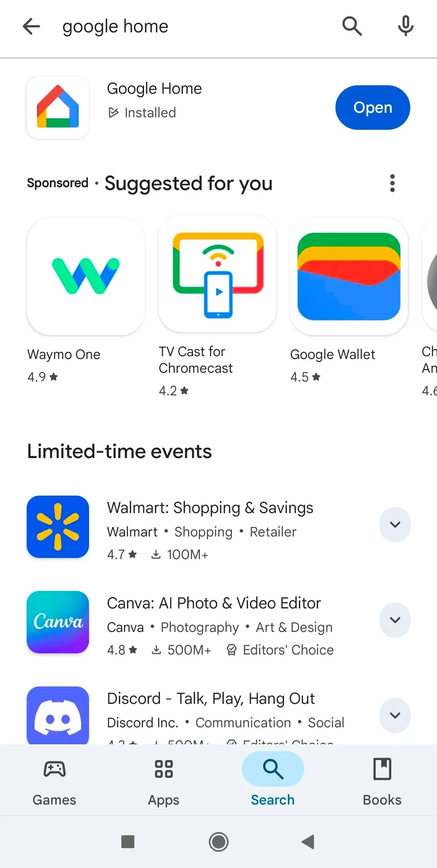This screenshot has width=437, height=868.
Task: Switch to the Books tab
Action: (x=382, y=781)
